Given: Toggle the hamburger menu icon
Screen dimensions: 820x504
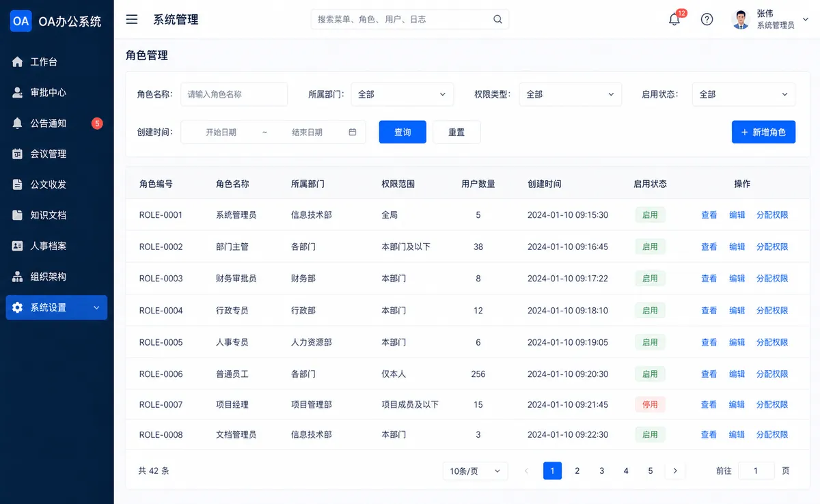Looking at the screenshot, I should coord(132,20).
